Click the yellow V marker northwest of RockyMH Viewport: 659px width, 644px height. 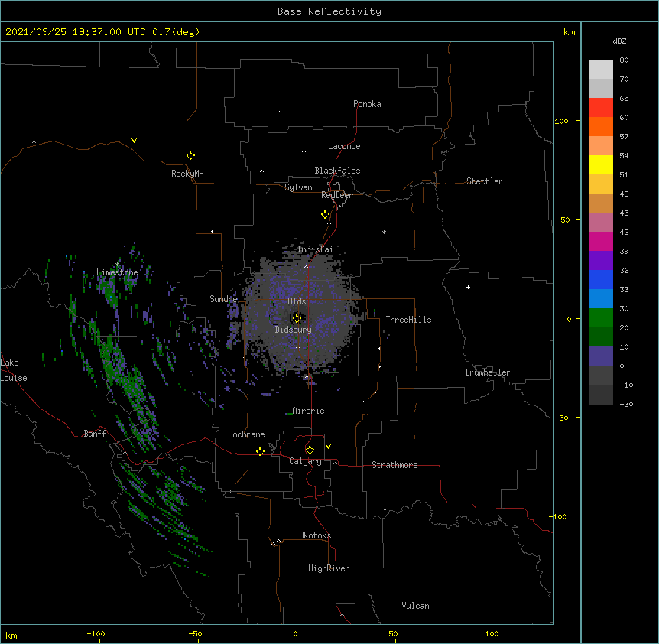point(134,141)
